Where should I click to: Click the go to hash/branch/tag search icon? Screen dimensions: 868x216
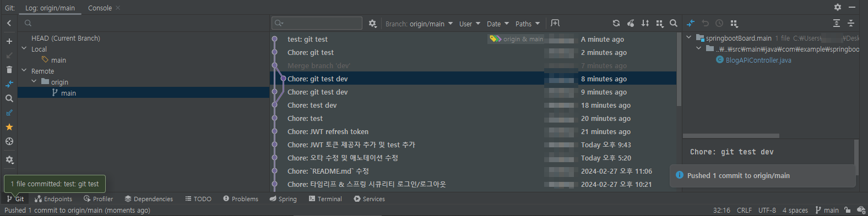(674, 23)
